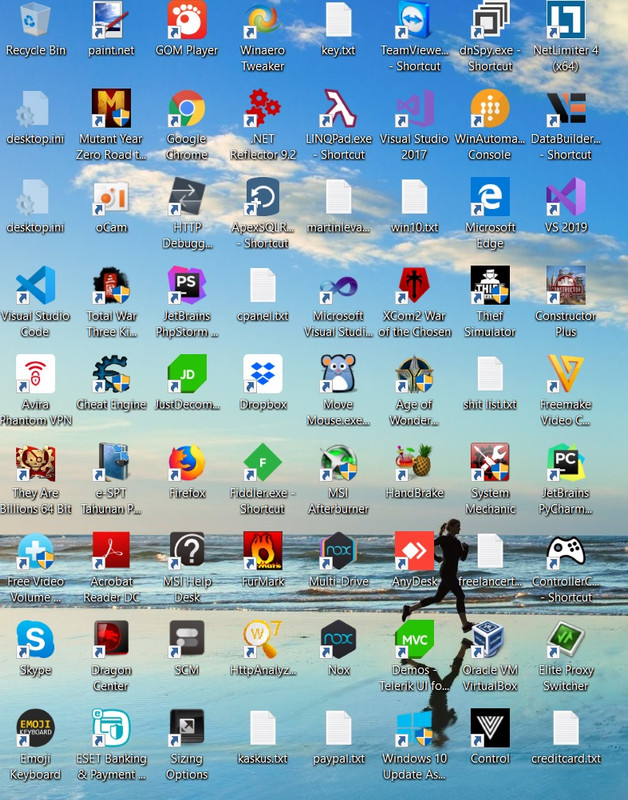The image size is (628, 800).
Task: Select the key.txt file
Action: tap(338, 20)
